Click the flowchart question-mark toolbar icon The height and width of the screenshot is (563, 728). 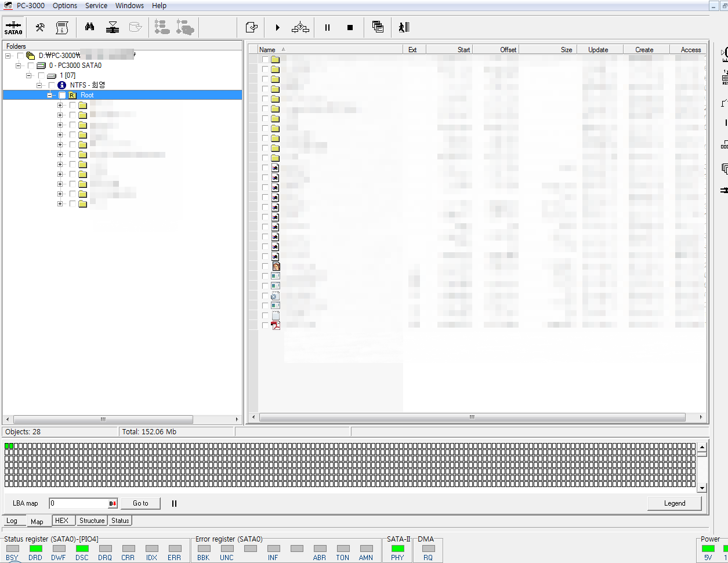click(x=300, y=27)
